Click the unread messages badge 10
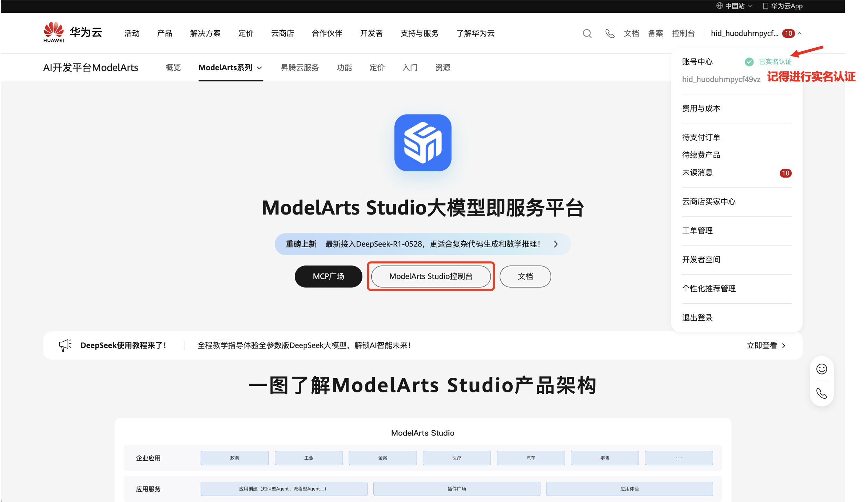This screenshot has height=502, width=868. pyautogui.click(x=785, y=173)
